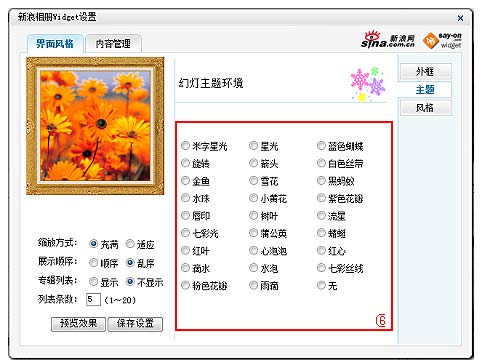The height and width of the screenshot is (362, 482).
Task: Select 顺序 for 展示顺序
Action: pyautogui.click(x=93, y=263)
